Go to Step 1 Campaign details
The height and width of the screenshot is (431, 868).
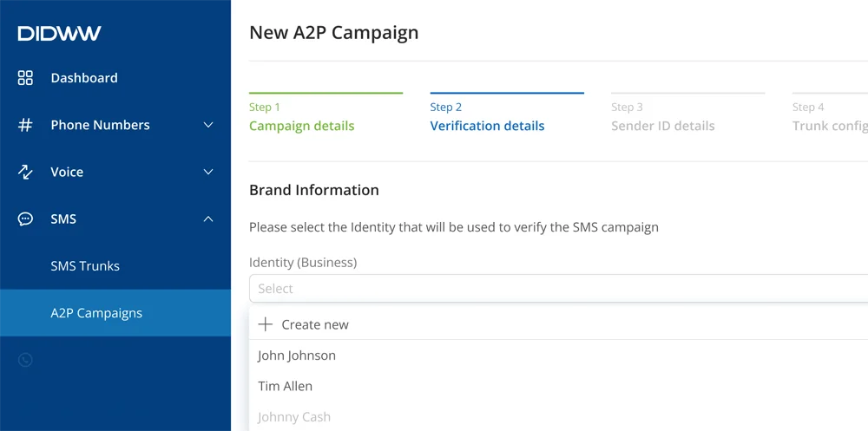click(x=301, y=126)
